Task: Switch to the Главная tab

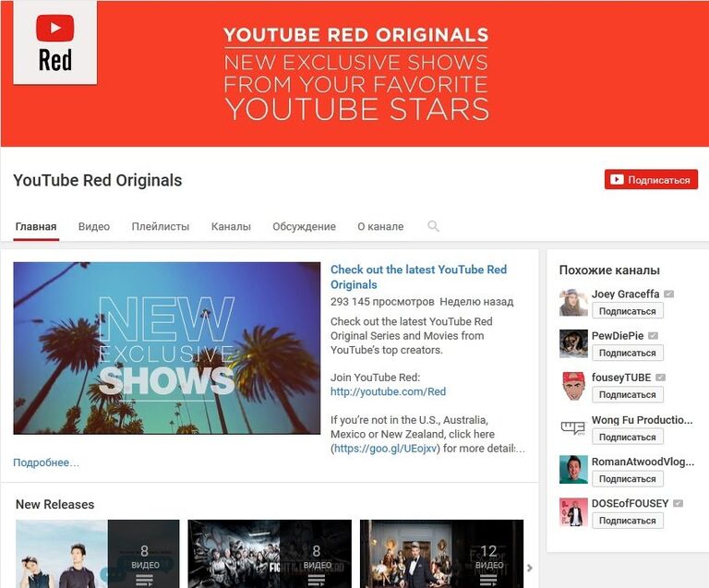Action: (36, 226)
